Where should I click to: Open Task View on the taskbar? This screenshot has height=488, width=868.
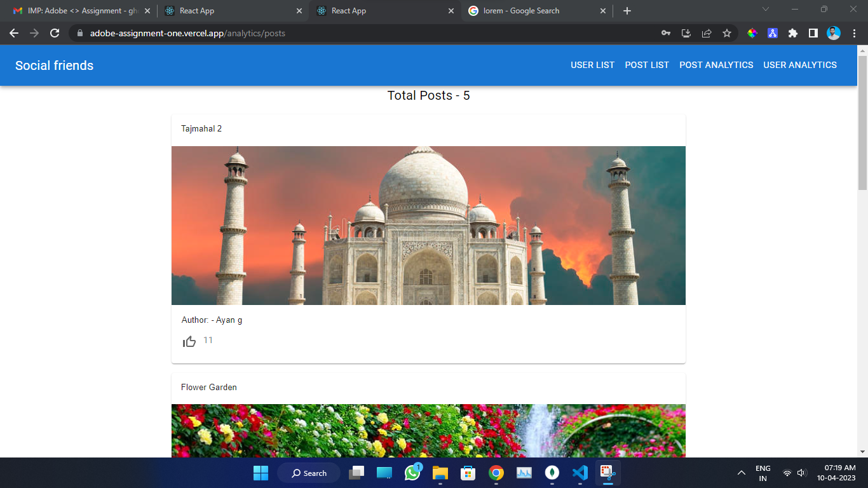click(x=357, y=473)
